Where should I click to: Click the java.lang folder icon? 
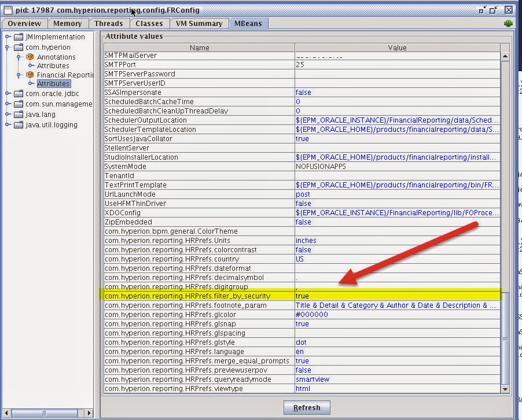[x=19, y=114]
